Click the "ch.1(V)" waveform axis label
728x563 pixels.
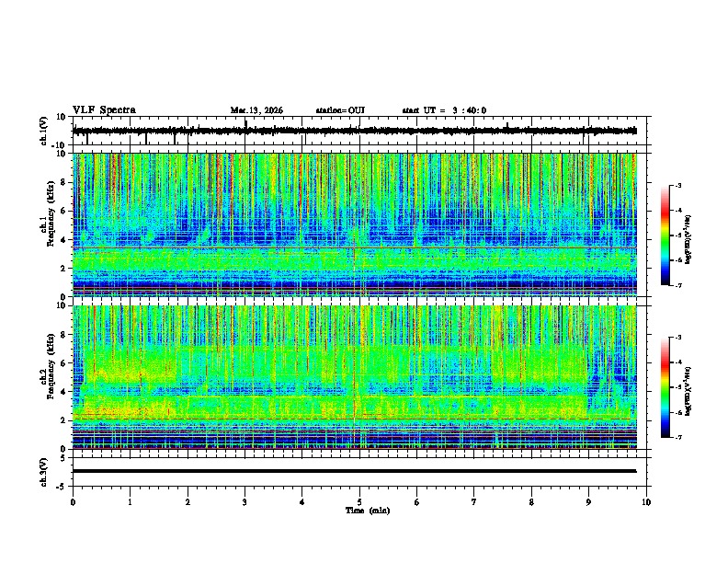pyautogui.click(x=44, y=131)
